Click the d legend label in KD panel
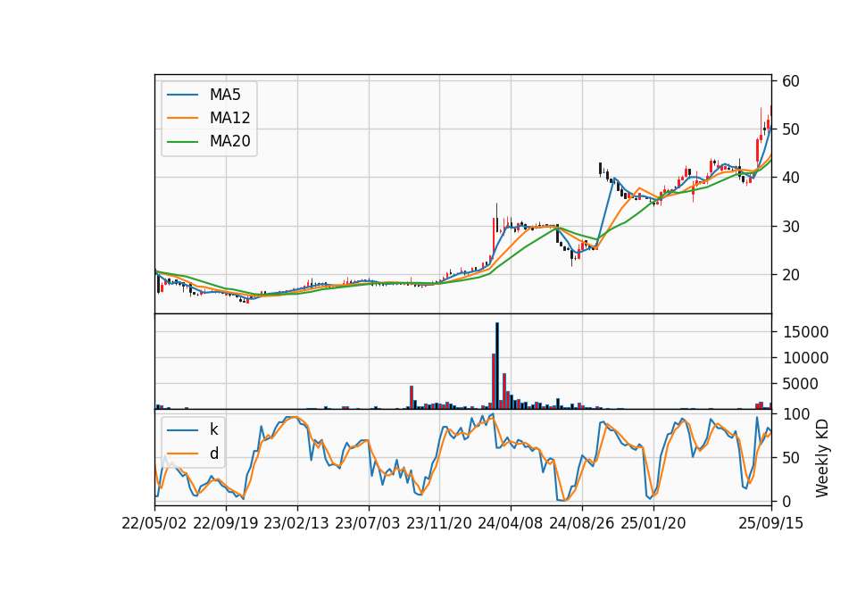Image resolution: width=857 pixels, height=616 pixels. (214, 454)
